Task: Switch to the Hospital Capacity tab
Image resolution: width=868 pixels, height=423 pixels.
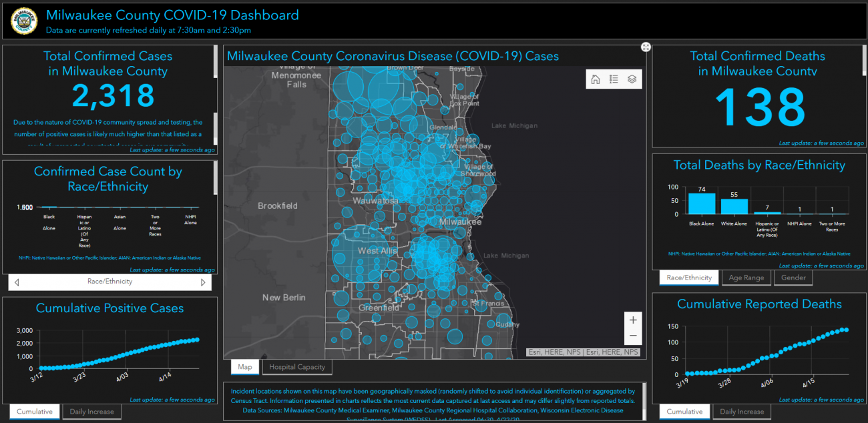Action: click(x=297, y=367)
